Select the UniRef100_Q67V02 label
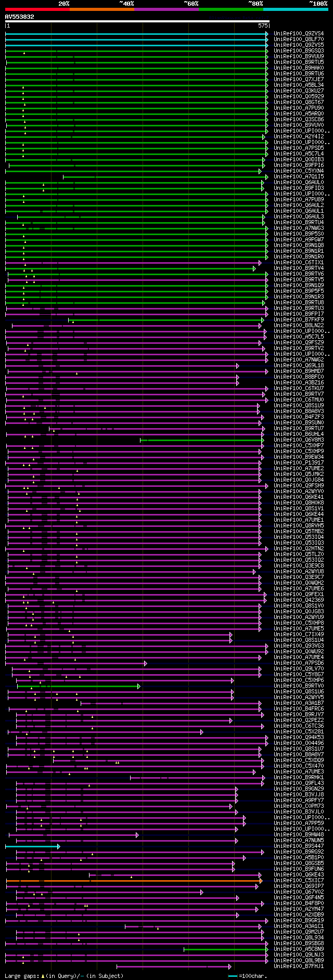Viewport: 333px width, 980px height. (x=299, y=892)
